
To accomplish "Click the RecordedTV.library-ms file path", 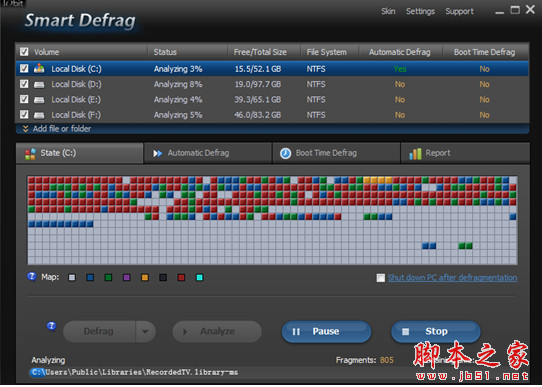I will [134, 372].
